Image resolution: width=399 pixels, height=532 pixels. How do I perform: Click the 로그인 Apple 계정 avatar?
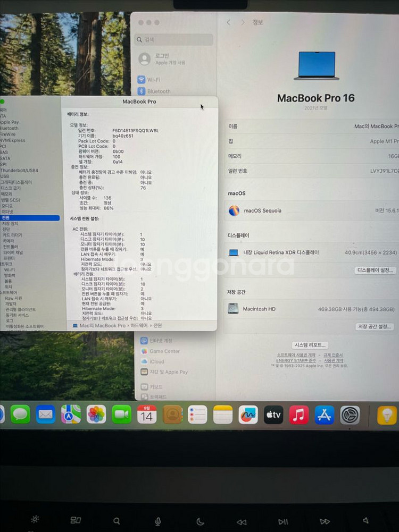tap(144, 59)
